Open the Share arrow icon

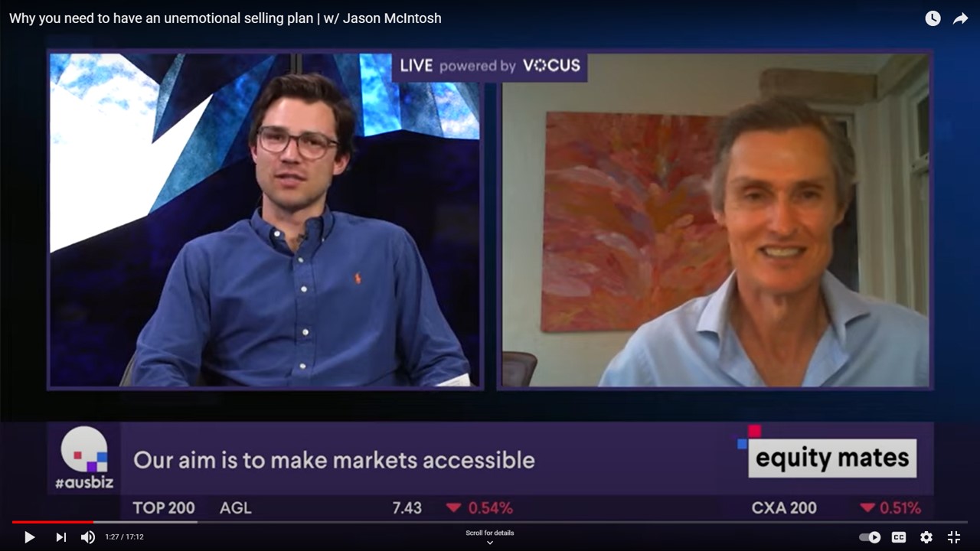961,18
